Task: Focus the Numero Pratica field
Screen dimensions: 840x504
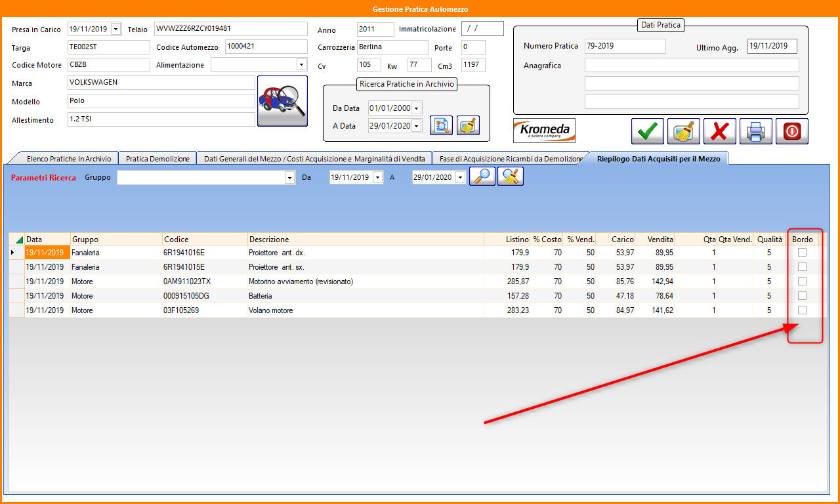Action: click(625, 46)
